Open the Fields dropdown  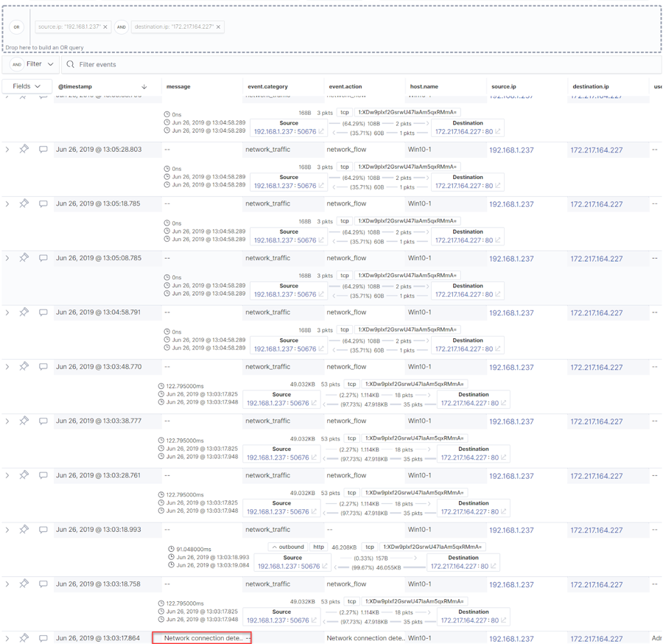(27, 86)
